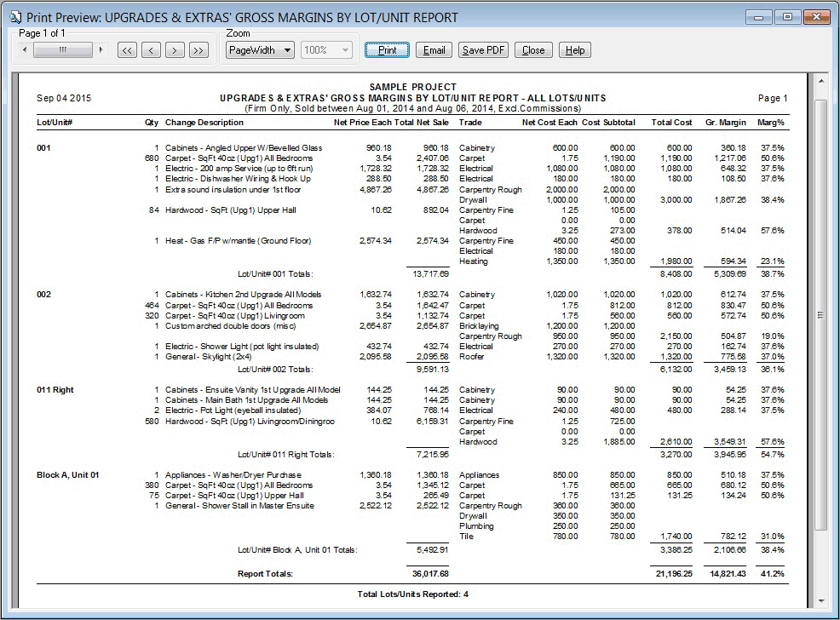Click 'Lot/Unit# 011 Right Totals:' label
Viewport: 840px width, 620px height.
coord(286,455)
